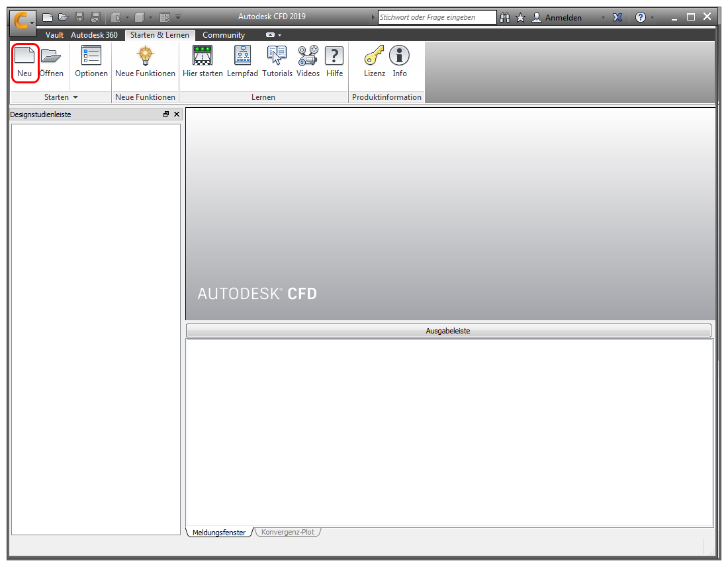The image size is (728, 567).
Task: Click Anmelden to sign in
Action: pos(563,18)
